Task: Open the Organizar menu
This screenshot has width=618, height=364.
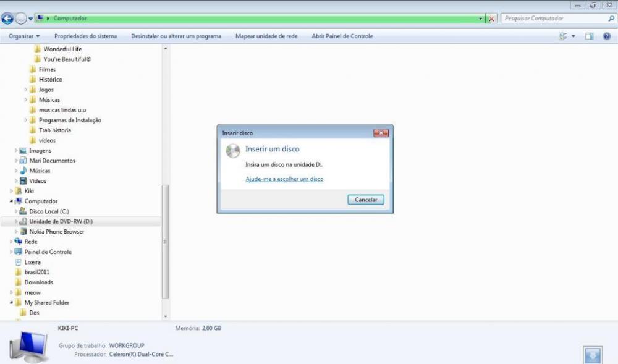Action: coord(24,36)
